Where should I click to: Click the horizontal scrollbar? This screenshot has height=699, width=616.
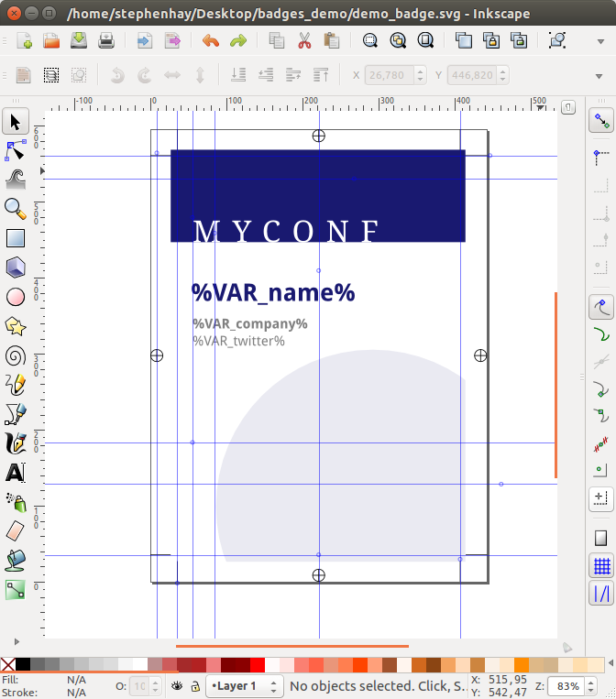pos(292,646)
